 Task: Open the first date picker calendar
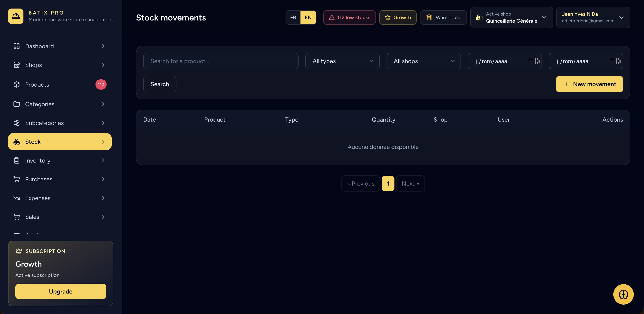tap(530, 61)
